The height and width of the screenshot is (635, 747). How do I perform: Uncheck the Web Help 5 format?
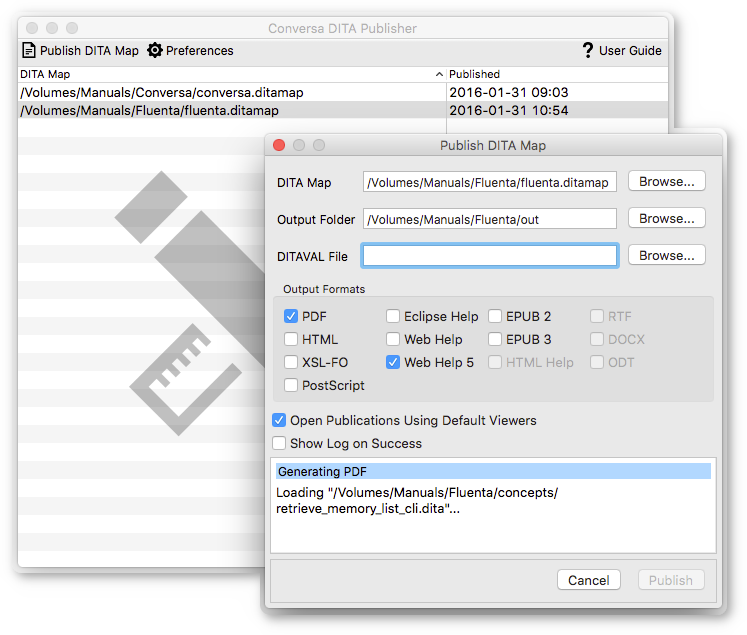pyautogui.click(x=393, y=362)
